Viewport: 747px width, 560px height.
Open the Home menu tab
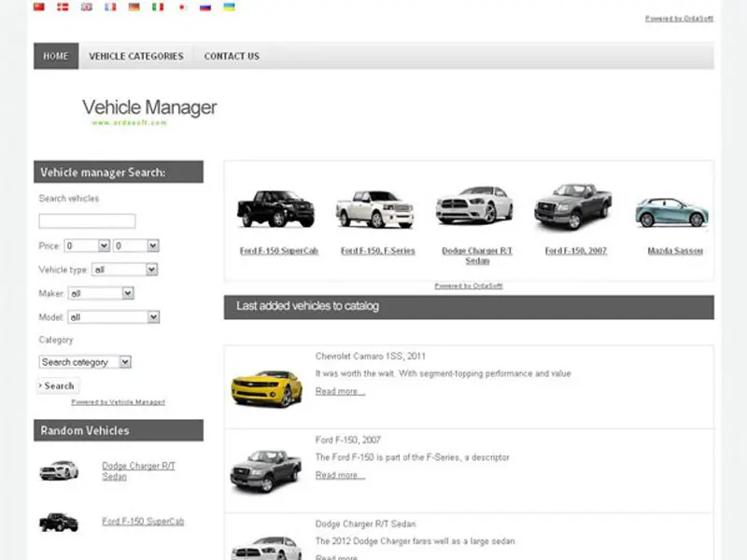[x=56, y=56]
